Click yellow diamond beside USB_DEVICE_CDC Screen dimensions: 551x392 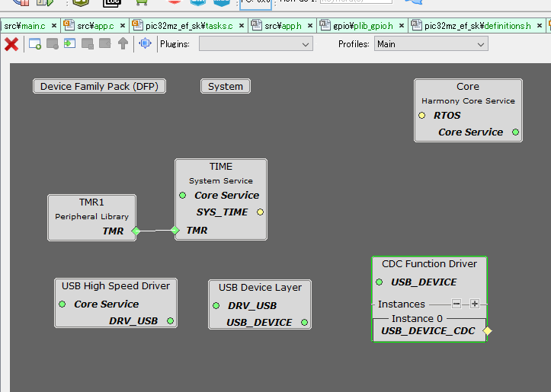click(x=487, y=331)
